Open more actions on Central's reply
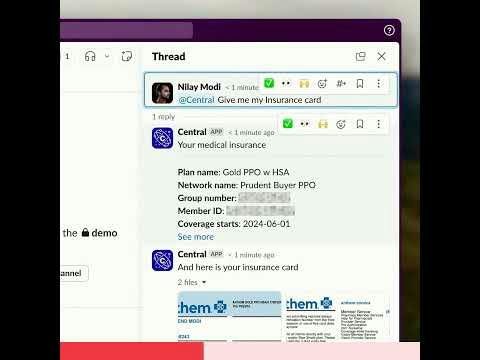This screenshot has width=480, height=360. (x=379, y=124)
